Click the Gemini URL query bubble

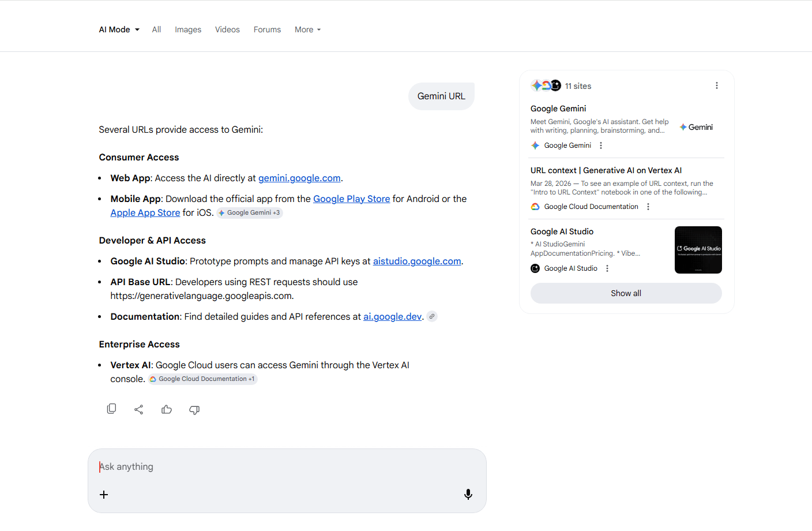441,96
